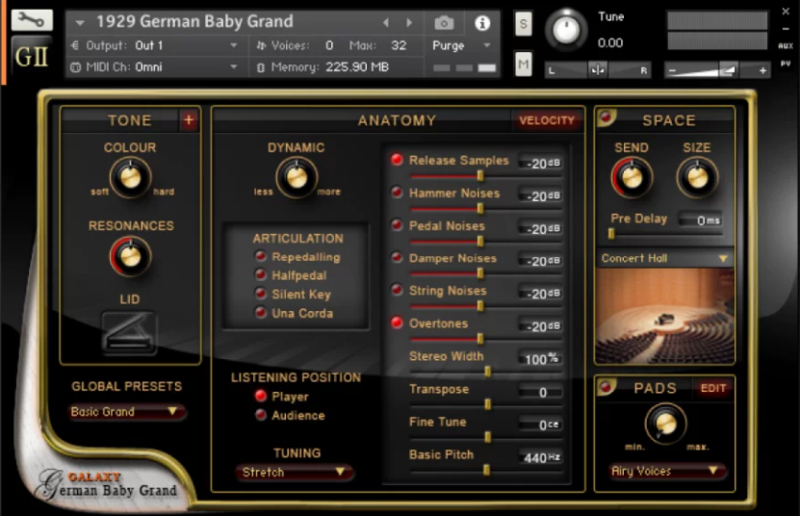The width and height of the screenshot is (800, 516).
Task: Click the Lid piano icon
Action: [x=129, y=332]
